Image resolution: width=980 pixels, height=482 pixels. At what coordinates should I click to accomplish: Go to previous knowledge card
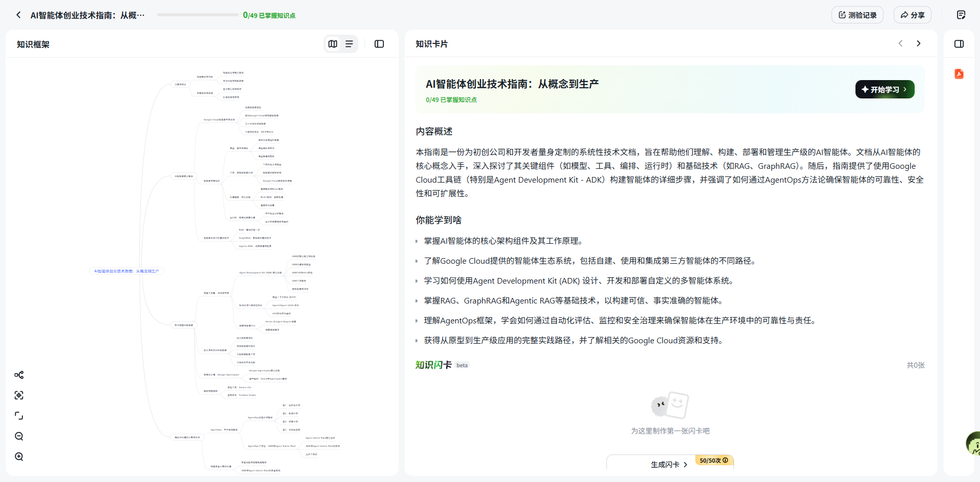pos(900,43)
